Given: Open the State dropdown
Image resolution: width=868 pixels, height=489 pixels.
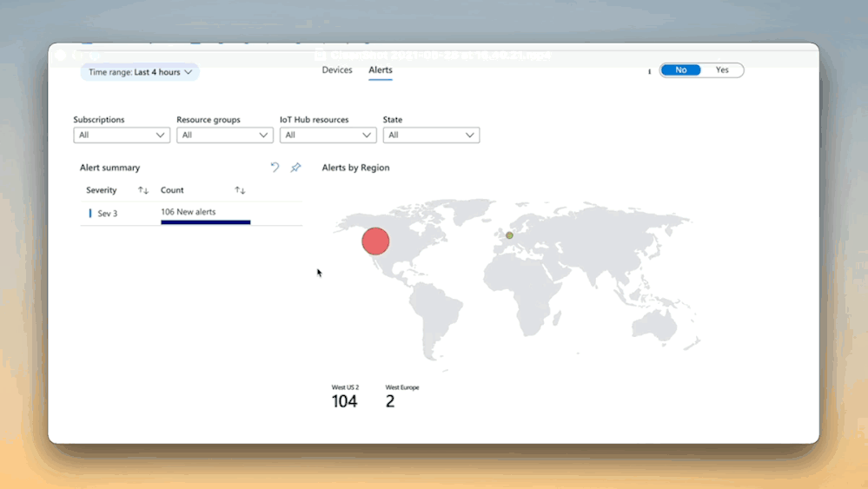Looking at the screenshot, I should point(431,135).
